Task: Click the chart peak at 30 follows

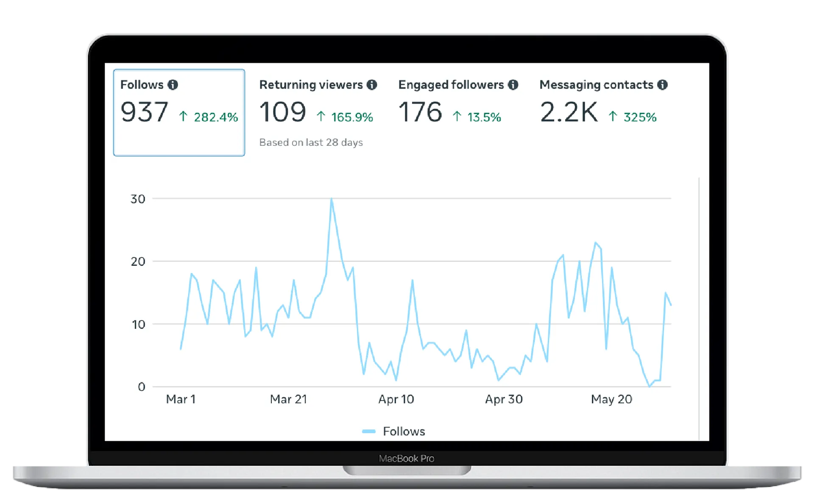Action: (x=332, y=199)
